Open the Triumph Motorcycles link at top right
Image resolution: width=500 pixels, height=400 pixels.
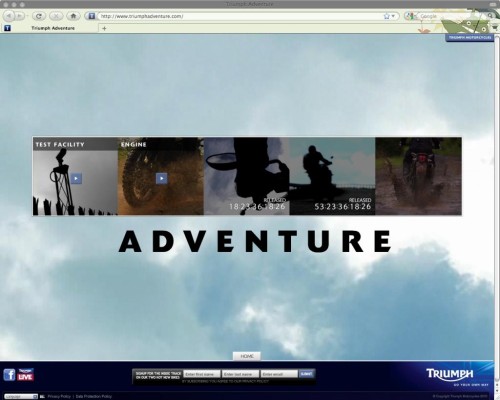point(470,38)
